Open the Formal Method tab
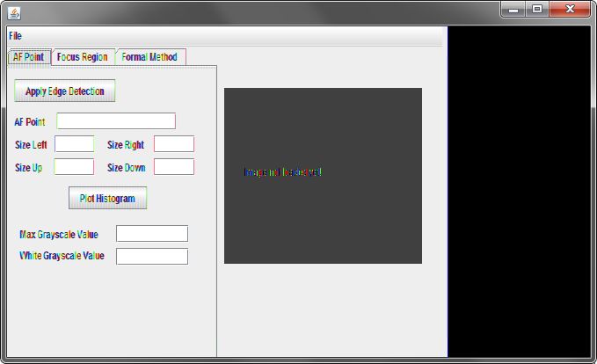 [149, 57]
